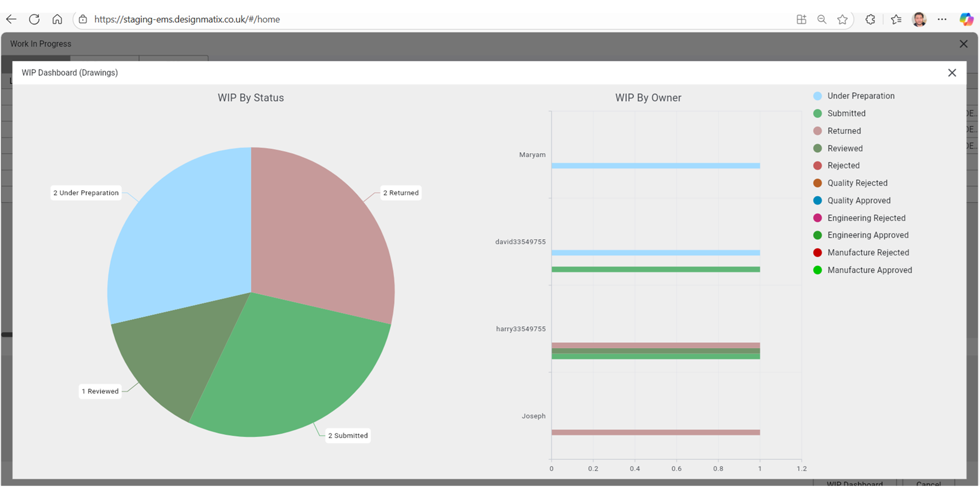Click the zoom magnifier icon in address bar

click(822, 19)
